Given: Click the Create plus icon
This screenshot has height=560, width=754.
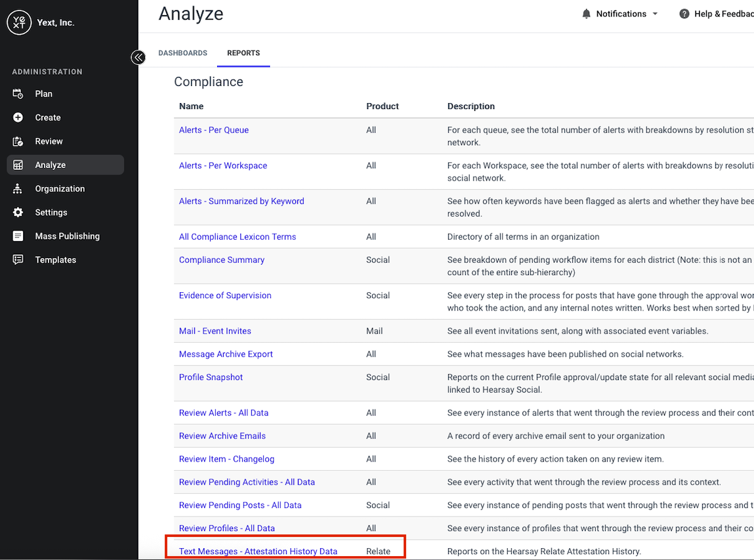Looking at the screenshot, I should 18,118.
